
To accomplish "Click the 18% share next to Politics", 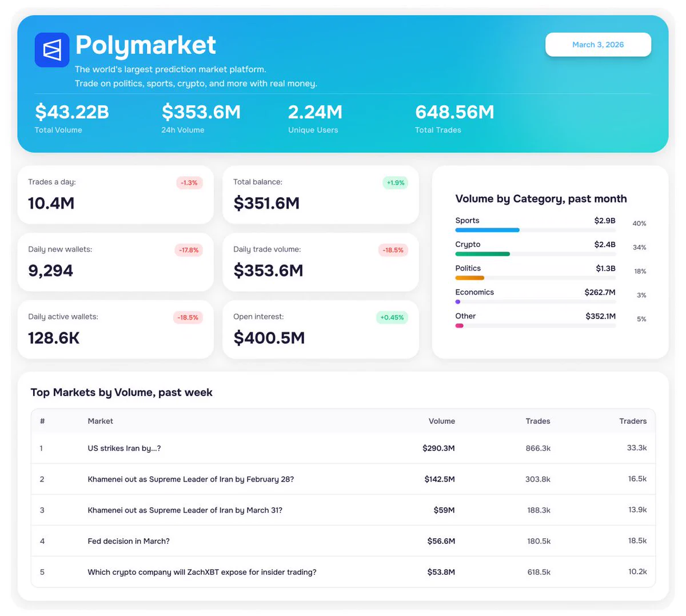I will (x=640, y=272).
